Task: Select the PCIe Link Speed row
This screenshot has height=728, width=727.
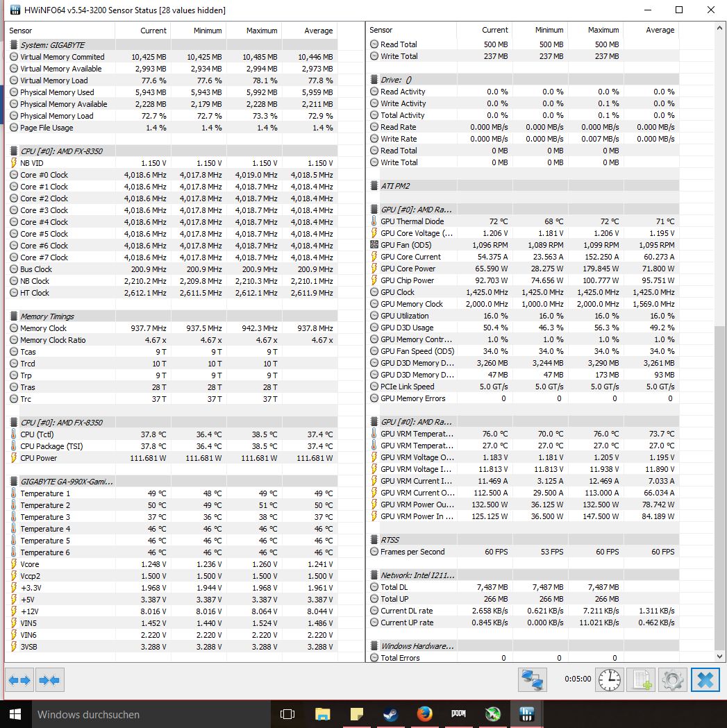Action: 523,387
